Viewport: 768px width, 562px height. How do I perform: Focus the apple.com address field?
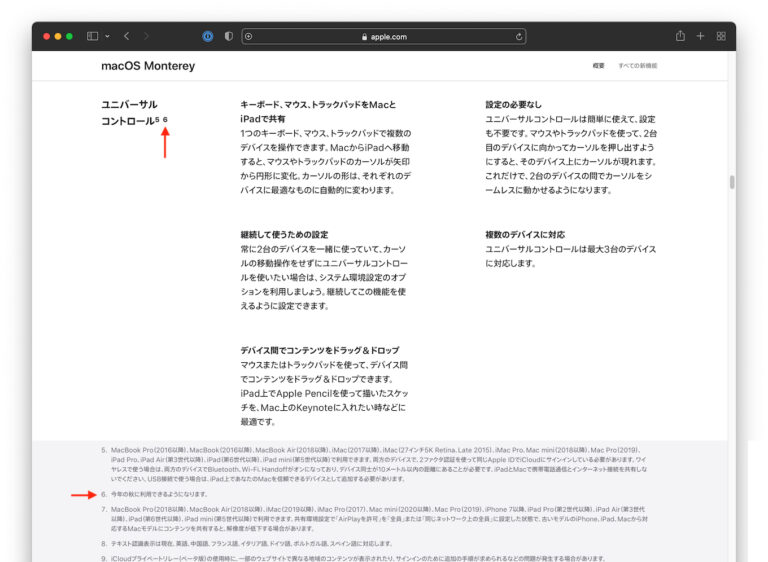coord(384,36)
